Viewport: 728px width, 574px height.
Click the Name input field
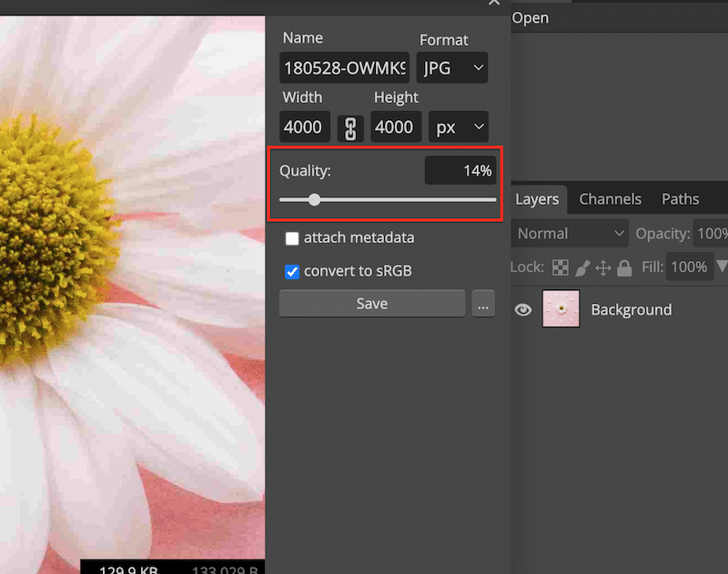click(345, 68)
